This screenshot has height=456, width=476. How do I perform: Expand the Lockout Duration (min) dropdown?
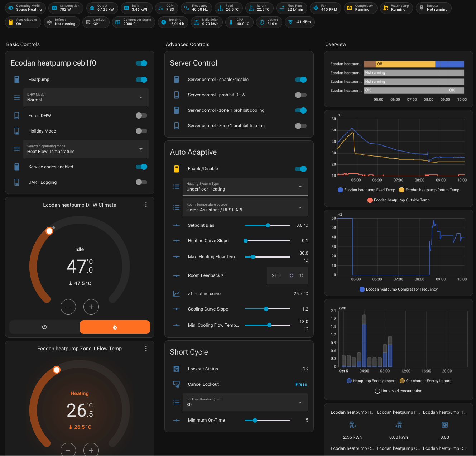[x=245, y=402]
